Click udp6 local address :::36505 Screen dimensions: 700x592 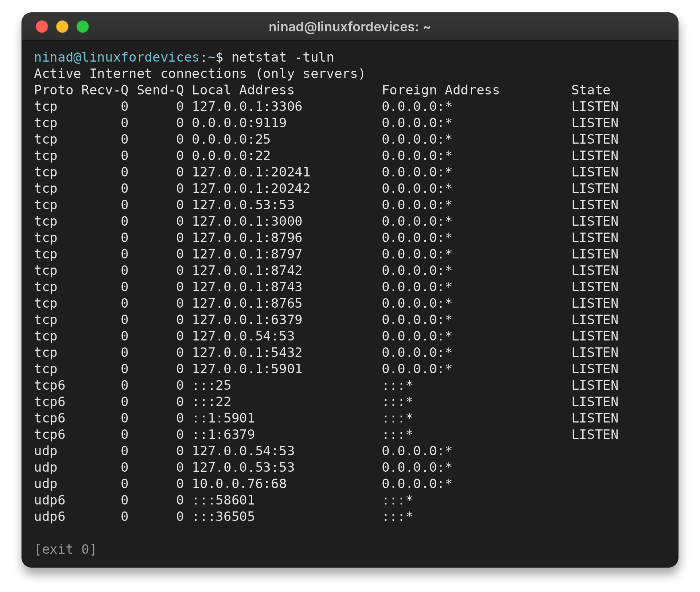click(x=223, y=517)
